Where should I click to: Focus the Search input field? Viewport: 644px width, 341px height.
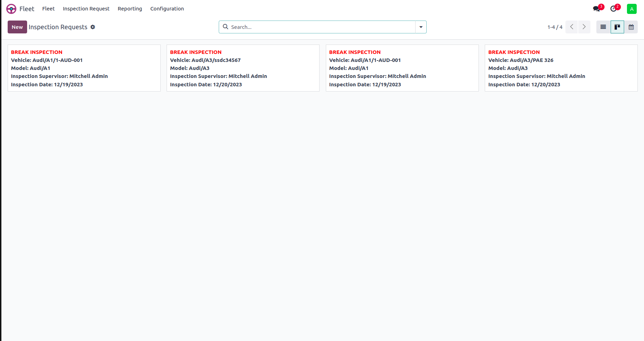pyautogui.click(x=322, y=27)
